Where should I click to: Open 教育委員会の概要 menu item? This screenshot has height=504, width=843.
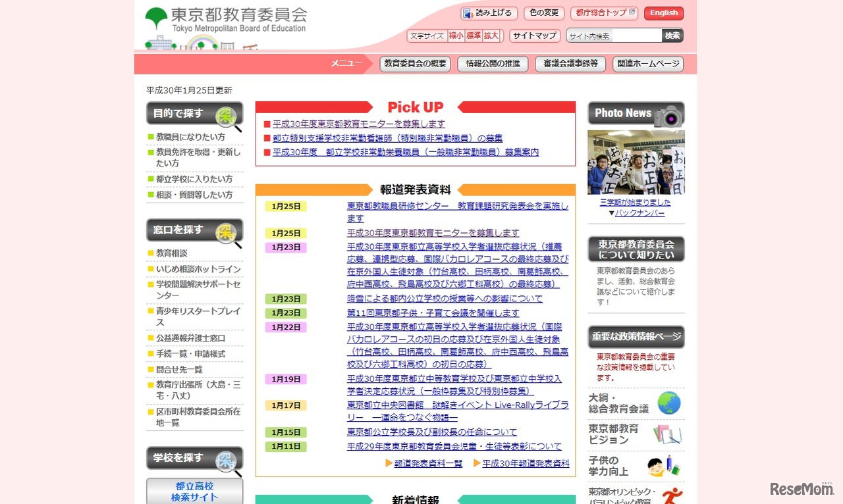(415, 64)
